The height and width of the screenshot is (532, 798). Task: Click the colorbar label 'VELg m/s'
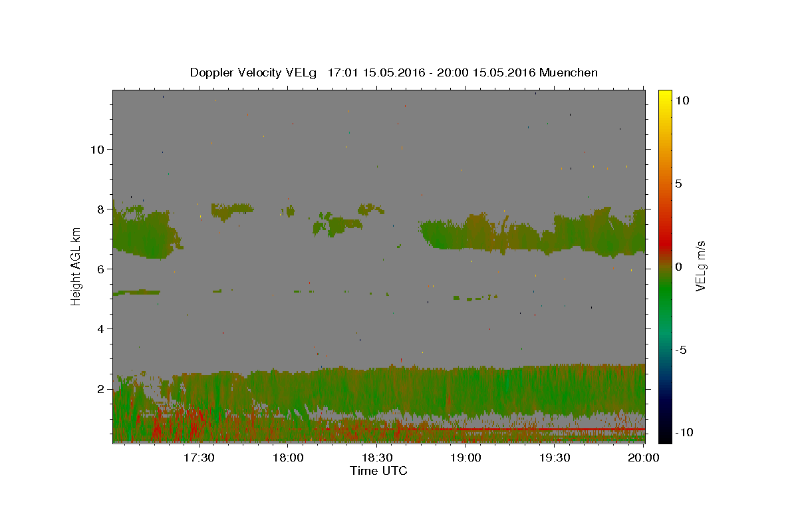pos(701,266)
